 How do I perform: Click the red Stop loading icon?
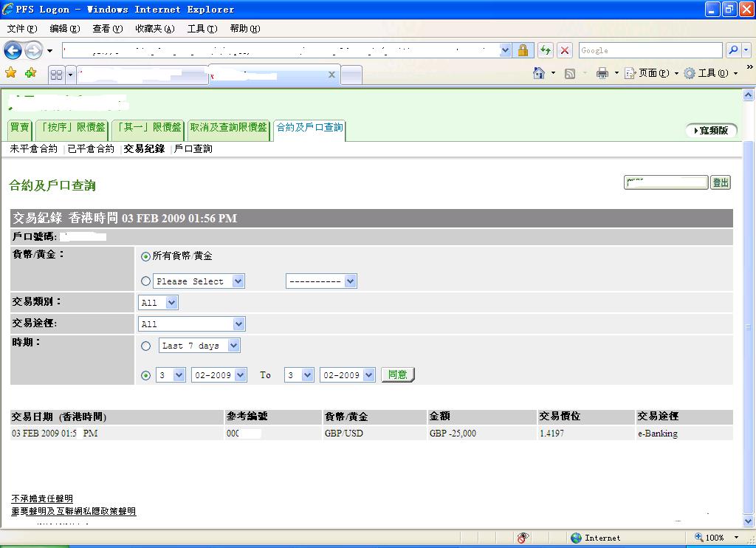pyautogui.click(x=565, y=50)
